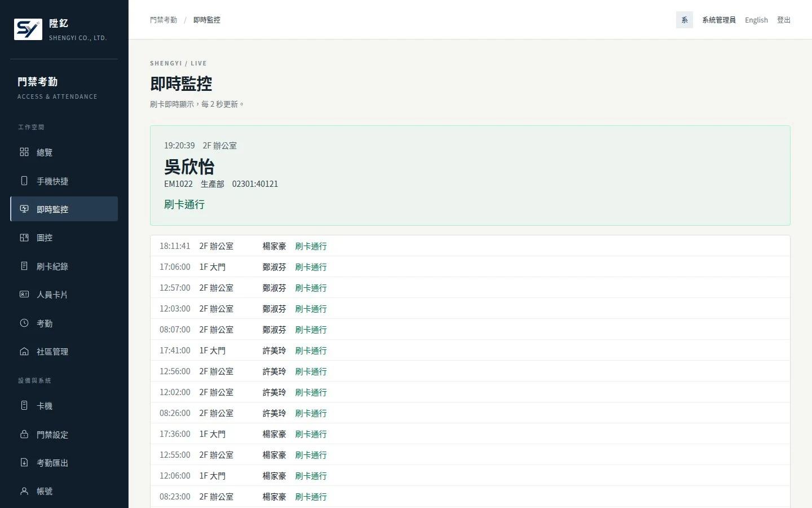This screenshot has height=508, width=812.
Task: Click 2F 辦公室 in the 12:03:00 row
Action: (217, 309)
